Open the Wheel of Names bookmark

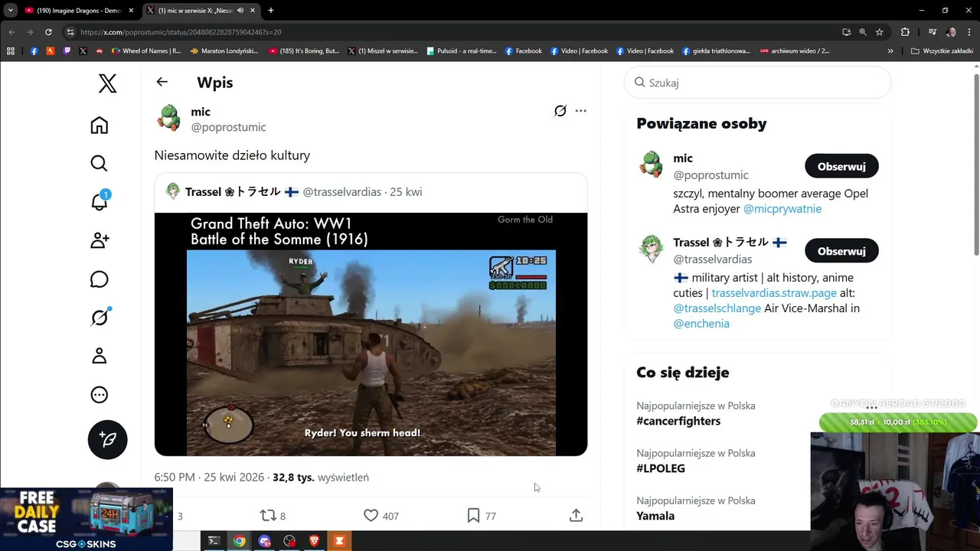pyautogui.click(x=146, y=51)
